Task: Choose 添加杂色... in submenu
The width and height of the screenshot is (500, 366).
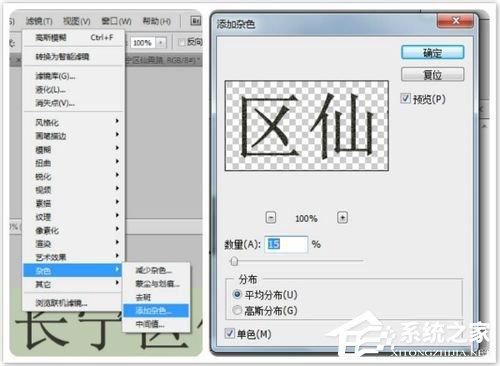Action: click(156, 311)
